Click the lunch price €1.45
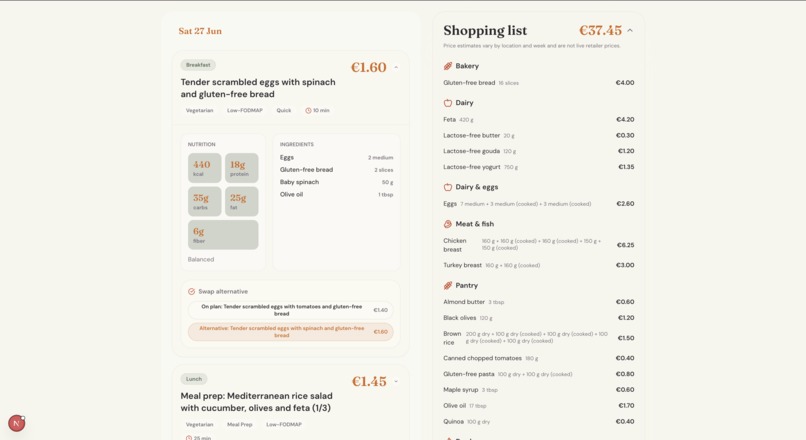806x440 pixels. (x=369, y=381)
